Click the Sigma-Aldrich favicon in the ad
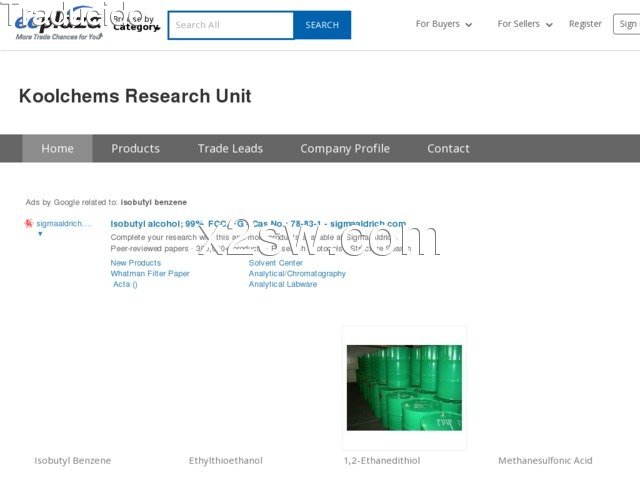 (x=29, y=224)
